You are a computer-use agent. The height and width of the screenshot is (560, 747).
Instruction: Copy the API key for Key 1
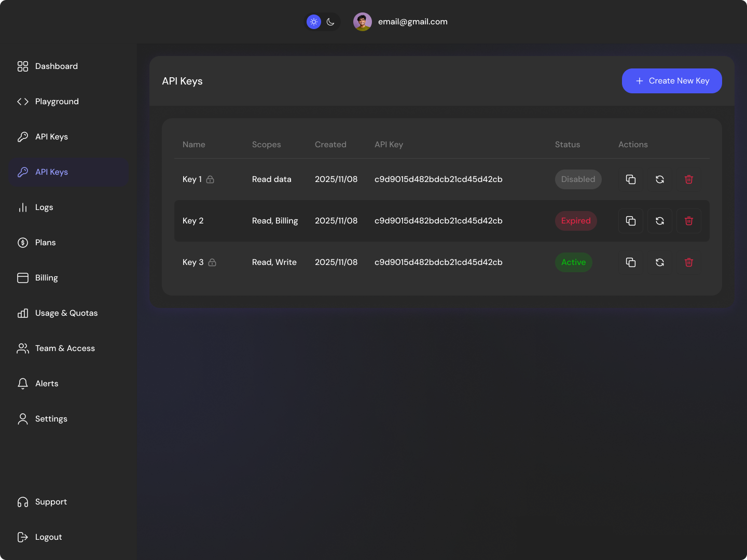pyautogui.click(x=630, y=179)
